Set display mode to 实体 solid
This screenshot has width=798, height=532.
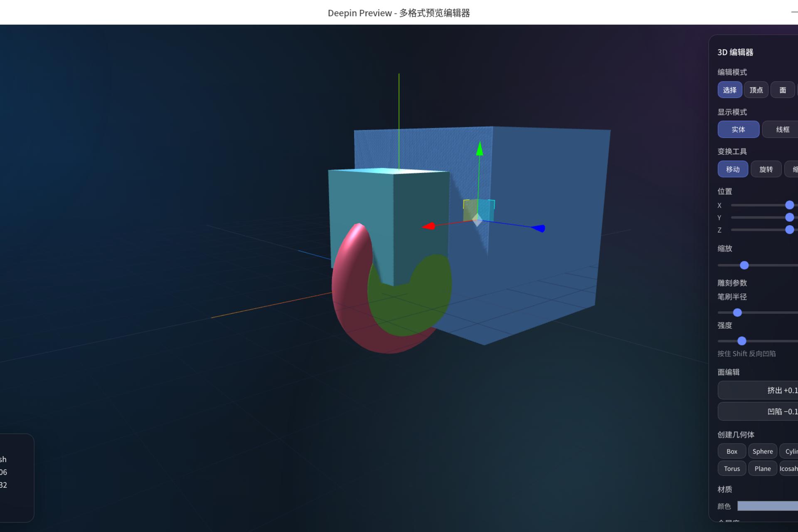[x=738, y=129]
